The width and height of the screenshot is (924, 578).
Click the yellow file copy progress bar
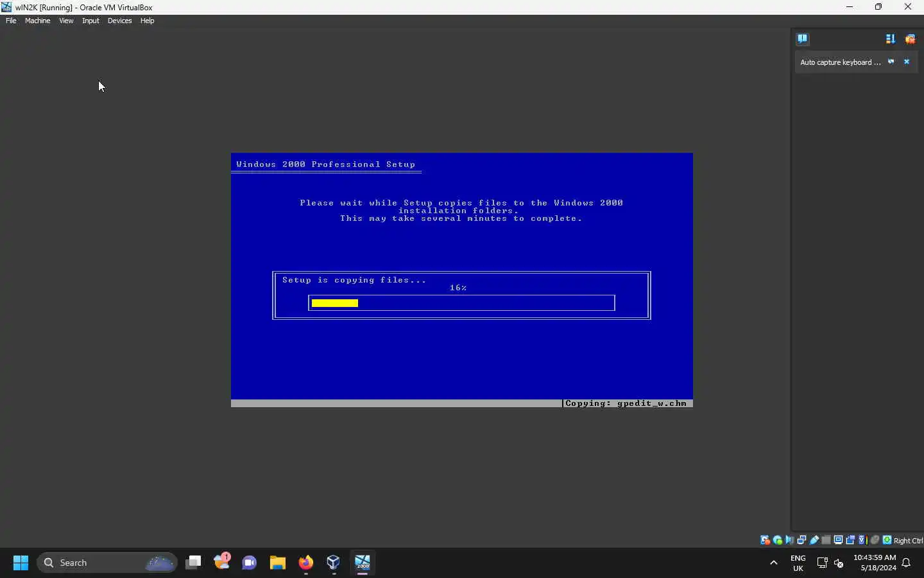pos(335,303)
